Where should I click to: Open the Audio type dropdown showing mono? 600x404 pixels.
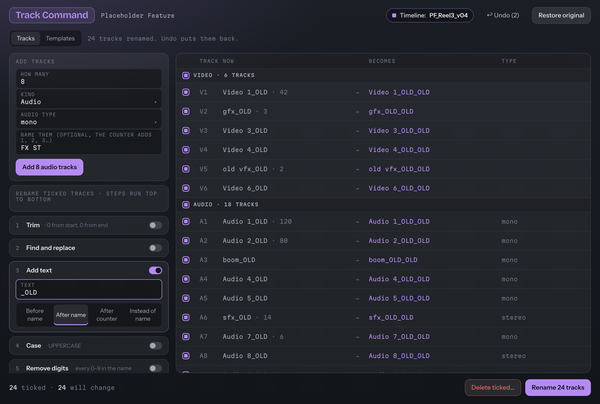pyautogui.click(x=89, y=119)
